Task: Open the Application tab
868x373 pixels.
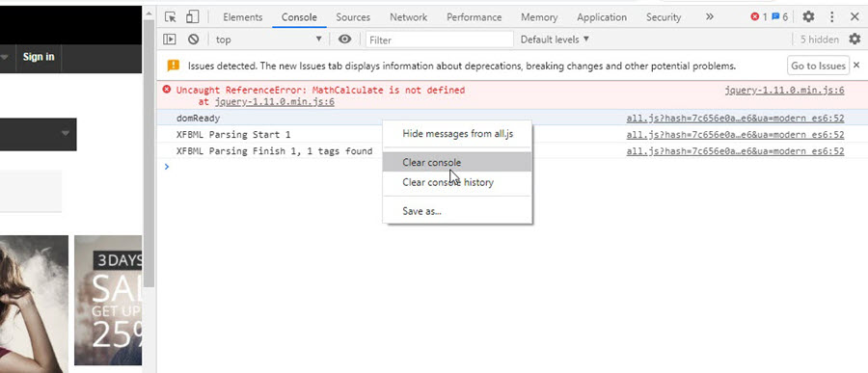Action: pos(602,17)
